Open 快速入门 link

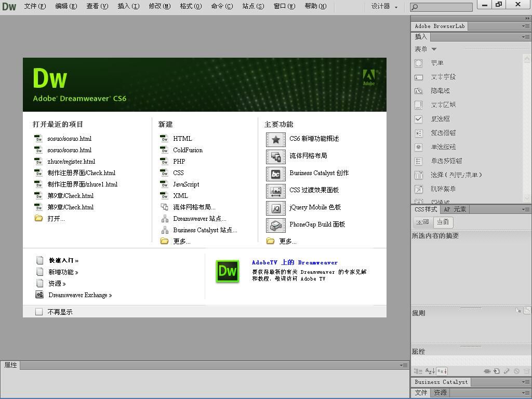coord(64,261)
